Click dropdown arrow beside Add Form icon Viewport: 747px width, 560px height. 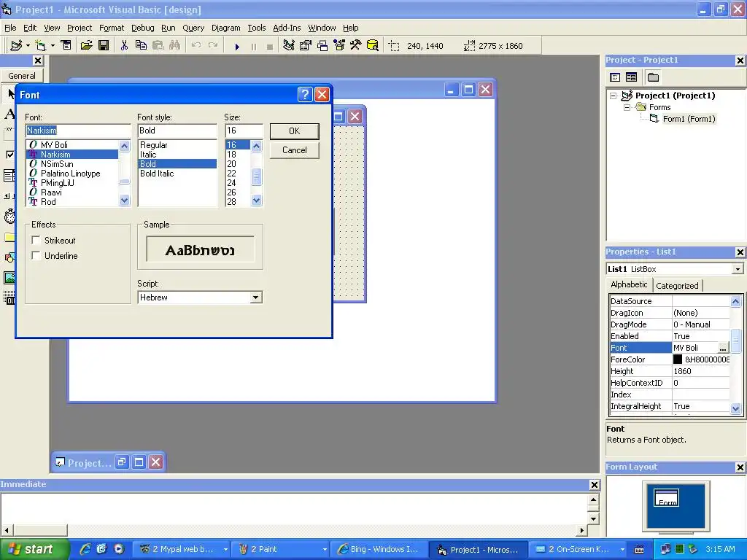point(53,46)
